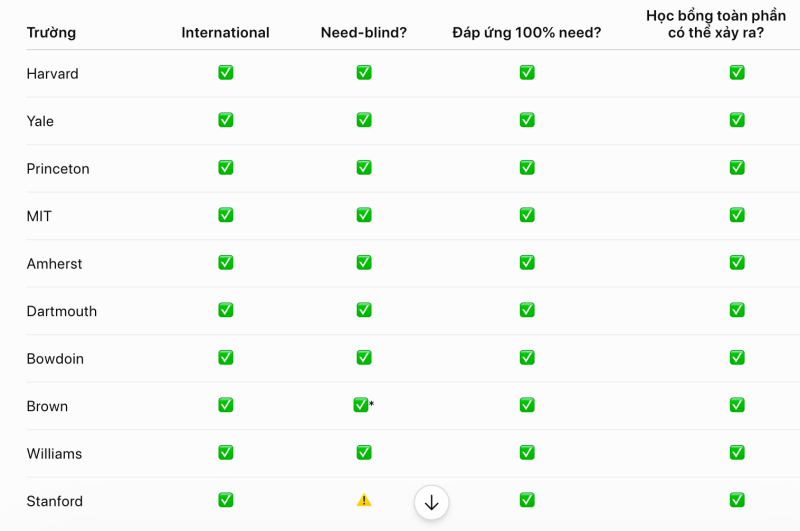Select the Học bổng toàn phần header
800x531 pixels.
click(716, 24)
